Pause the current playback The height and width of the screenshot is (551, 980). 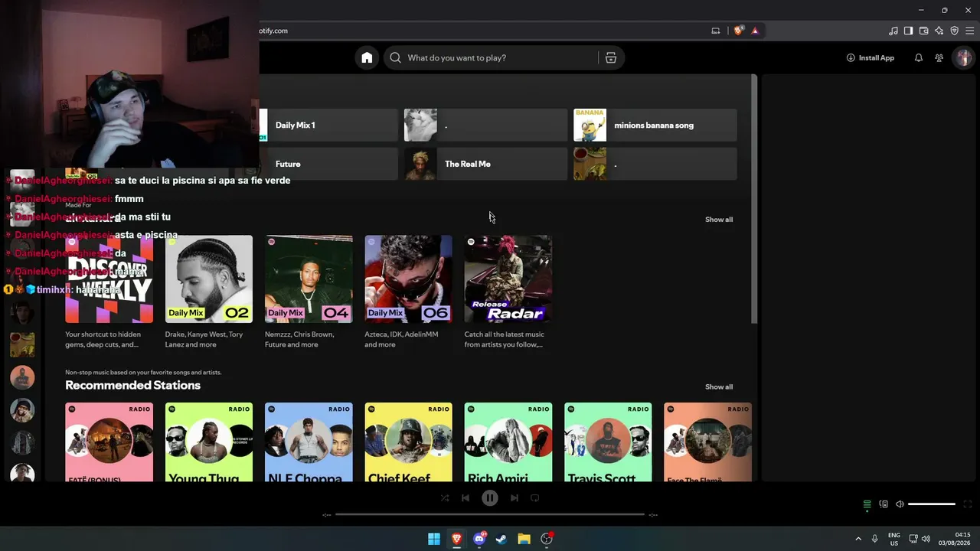(x=490, y=498)
